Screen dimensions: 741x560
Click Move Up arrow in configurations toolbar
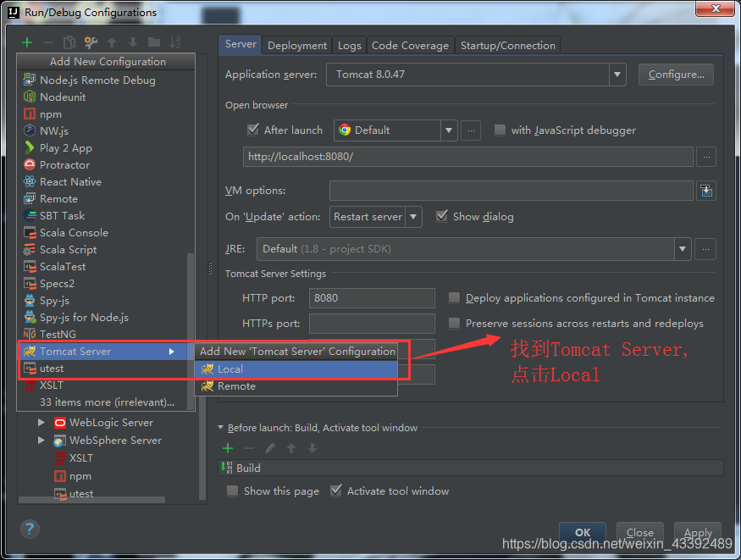pyautogui.click(x=112, y=42)
